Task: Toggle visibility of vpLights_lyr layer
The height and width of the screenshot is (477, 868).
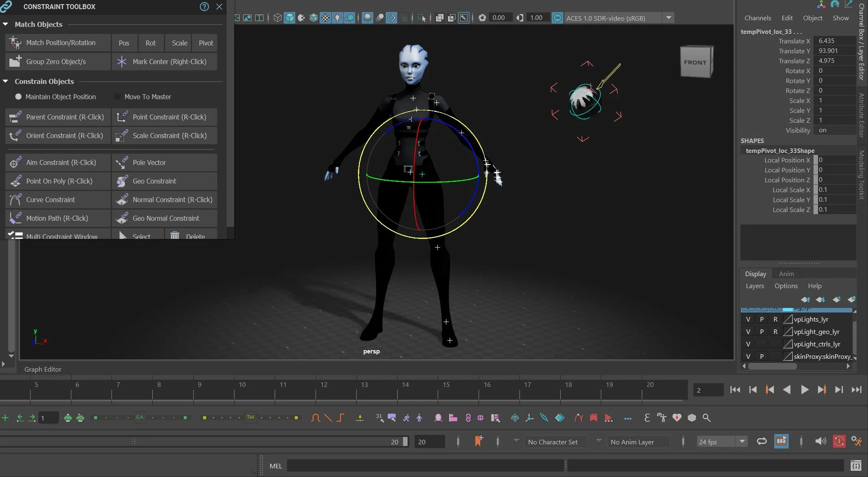Action: click(748, 320)
